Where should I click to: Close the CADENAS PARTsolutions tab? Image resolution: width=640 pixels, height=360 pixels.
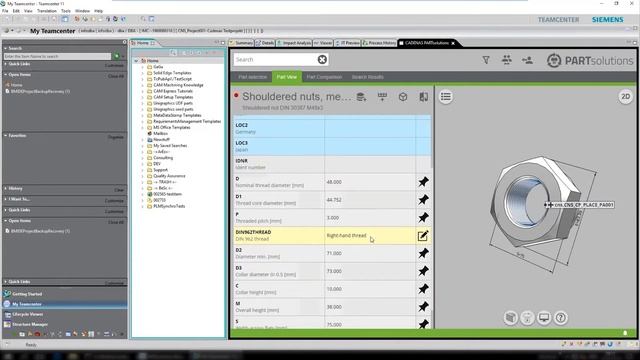(x=453, y=43)
